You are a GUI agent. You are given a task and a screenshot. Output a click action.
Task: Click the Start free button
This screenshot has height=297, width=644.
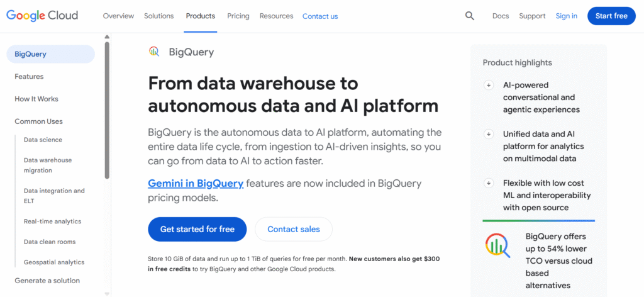click(611, 16)
